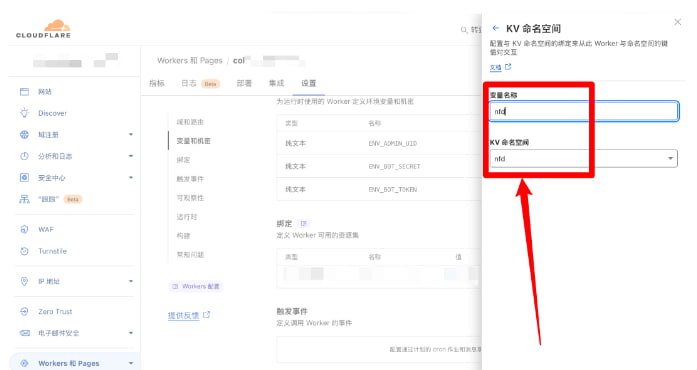
Task: Go back using the arrow beside KV 命名空间
Action: [496, 28]
